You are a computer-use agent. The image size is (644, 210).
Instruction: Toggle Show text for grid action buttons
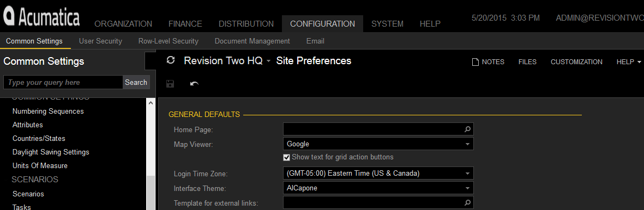pos(287,157)
